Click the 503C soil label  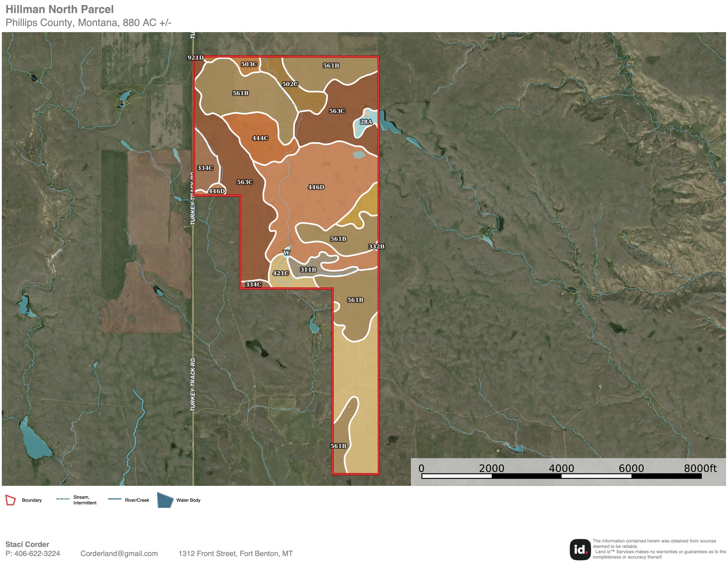click(249, 64)
